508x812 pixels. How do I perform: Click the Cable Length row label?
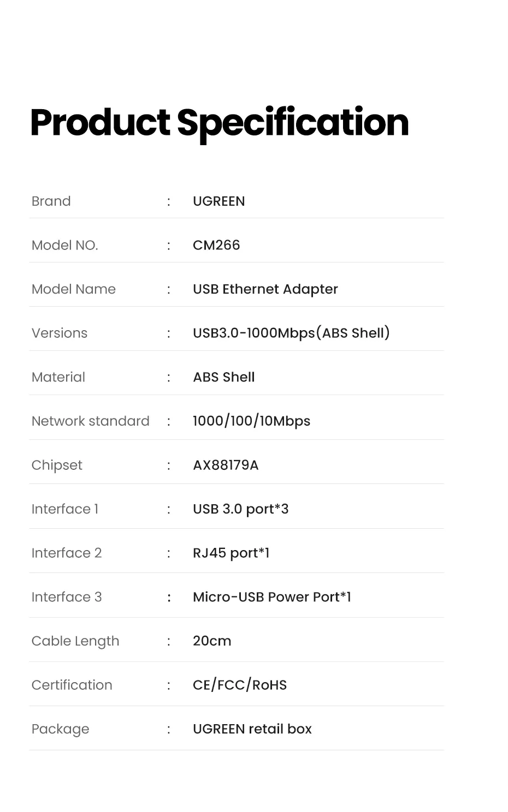pyautogui.click(x=75, y=641)
